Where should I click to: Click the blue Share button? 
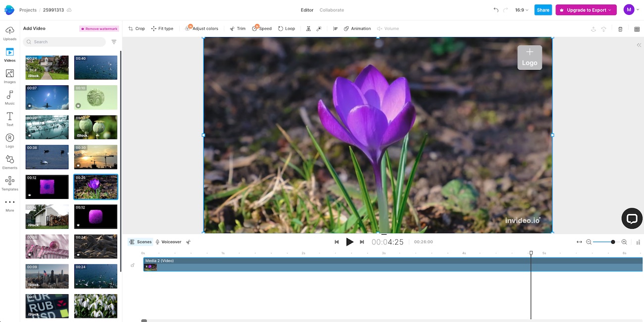click(543, 10)
